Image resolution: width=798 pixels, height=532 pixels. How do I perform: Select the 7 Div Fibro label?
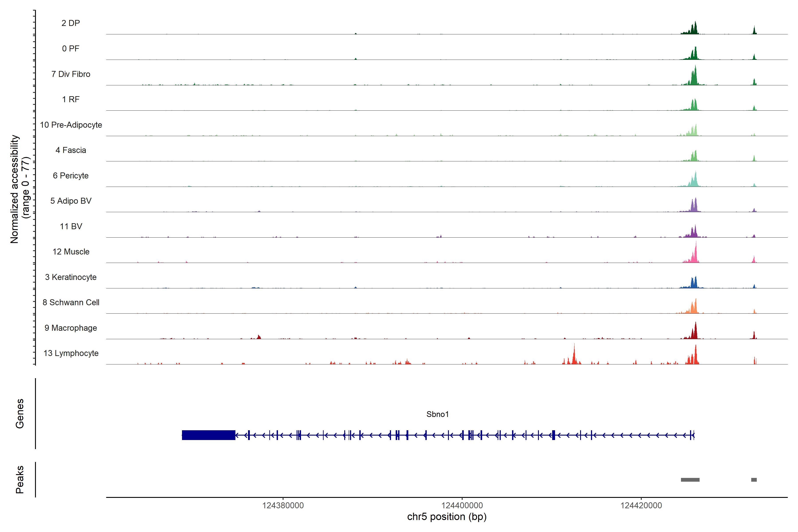70,74
